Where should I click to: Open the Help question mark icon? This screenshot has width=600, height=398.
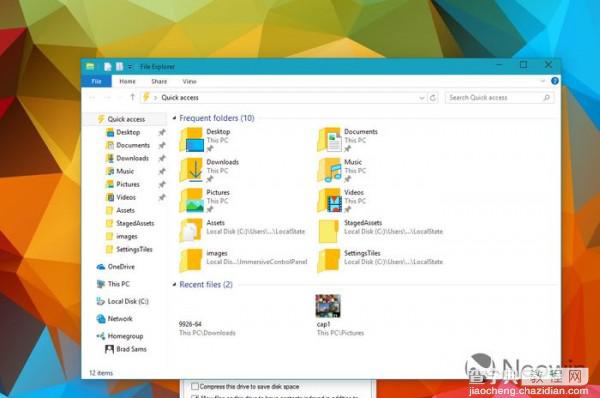click(x=554, y=81)
